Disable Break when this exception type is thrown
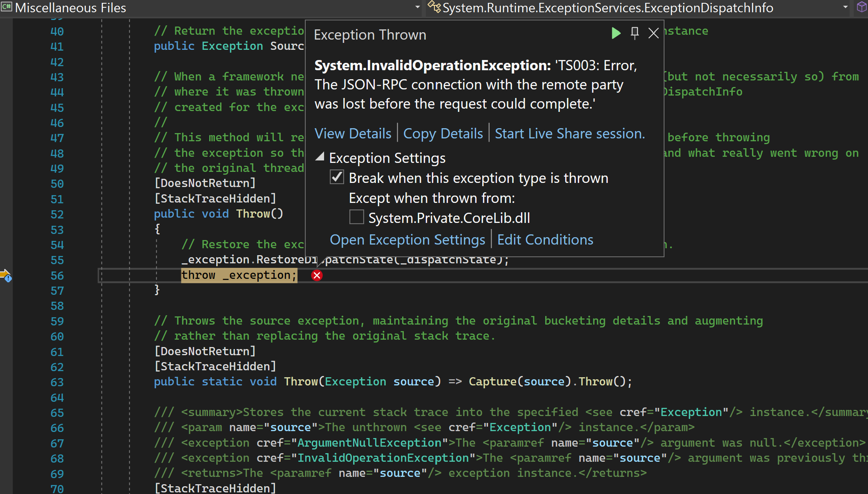Screen dimensions: 868x494 (x=336, y=177)
